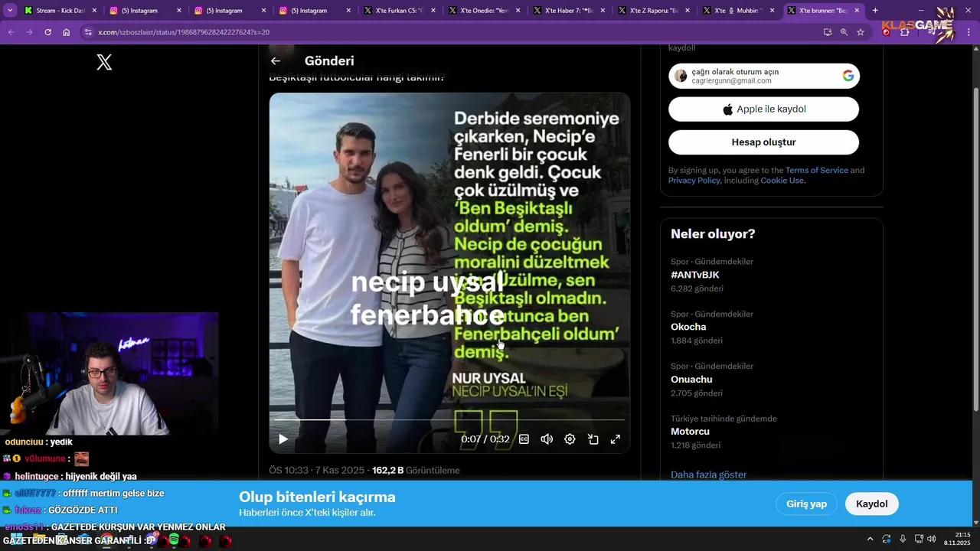Viewport: 980px width, 551px height.
Task: Switch to Stream - Kick Dashboard tab
Action: pos(60,11)
